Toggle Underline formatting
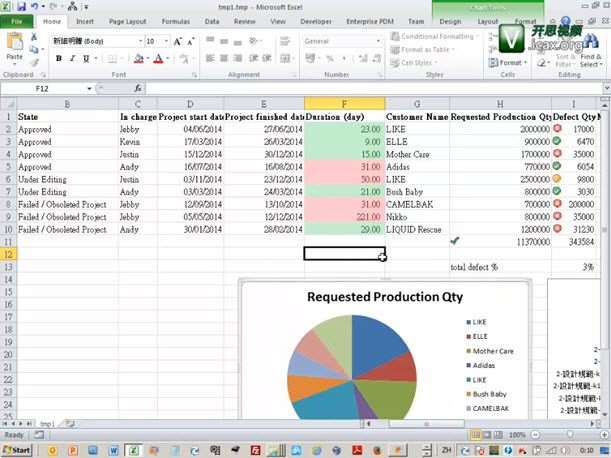 coord(87,59)
